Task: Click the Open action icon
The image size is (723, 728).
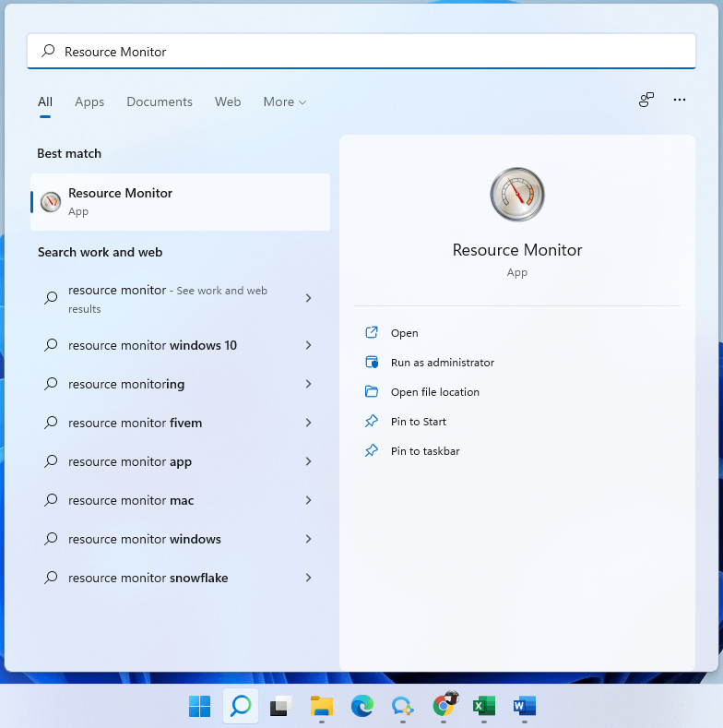Action: [x=372, y=332]
